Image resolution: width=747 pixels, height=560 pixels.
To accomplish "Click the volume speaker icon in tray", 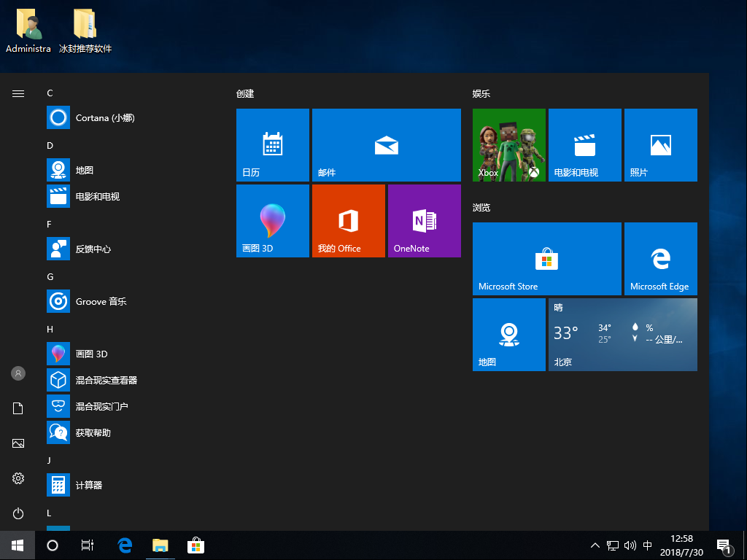I will click(x=630, y=545).
